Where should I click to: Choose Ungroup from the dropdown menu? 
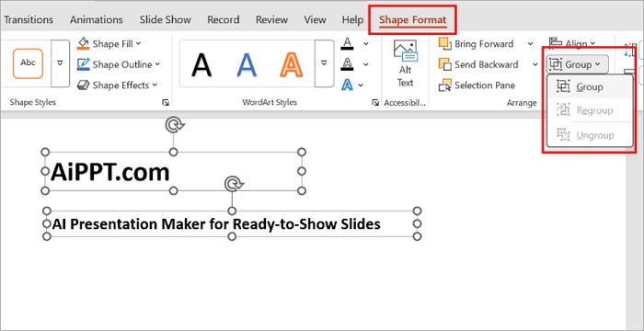coord(590,135)
